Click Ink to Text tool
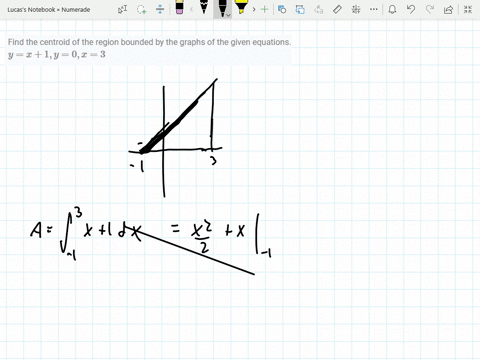This screenshot has width=480, height=360. tap(319, 9)
